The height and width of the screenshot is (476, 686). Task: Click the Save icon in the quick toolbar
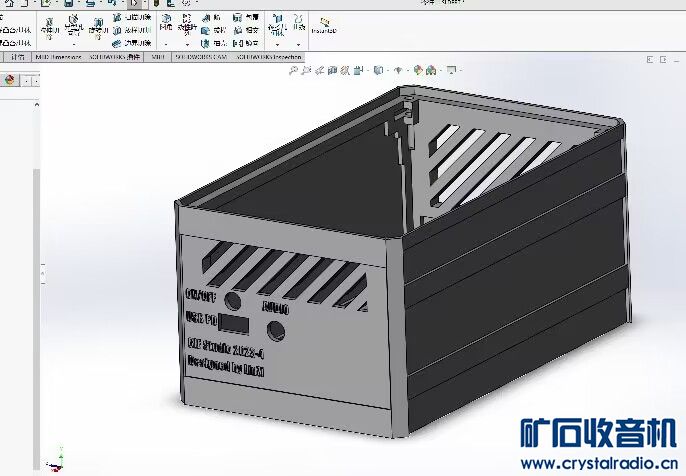coord(68,3)
